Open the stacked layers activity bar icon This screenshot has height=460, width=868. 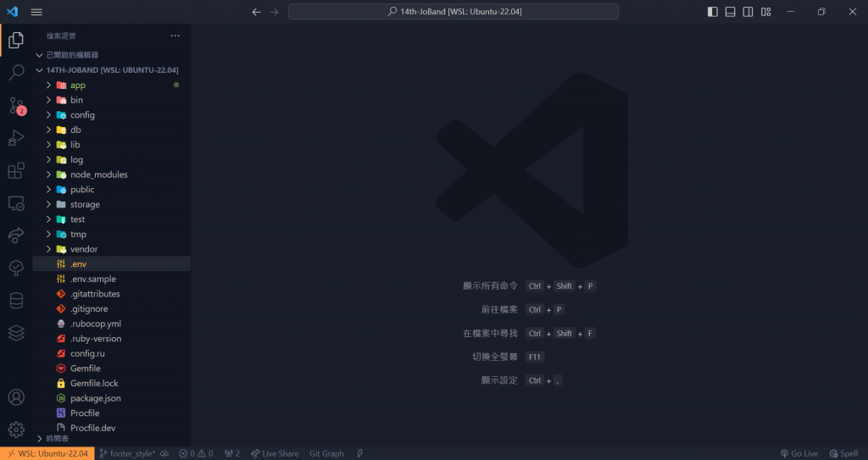pyautogui.click(x=16, y=333)
